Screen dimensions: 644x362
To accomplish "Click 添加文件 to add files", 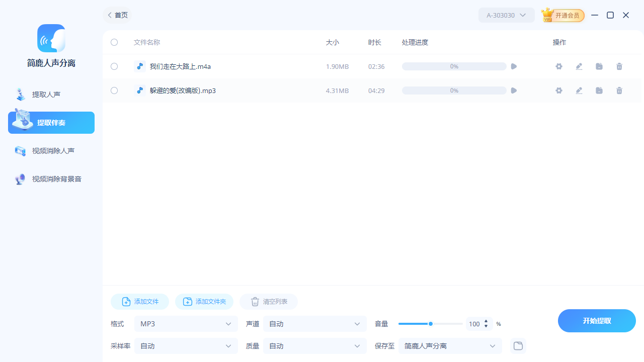I will click(139, 302).
